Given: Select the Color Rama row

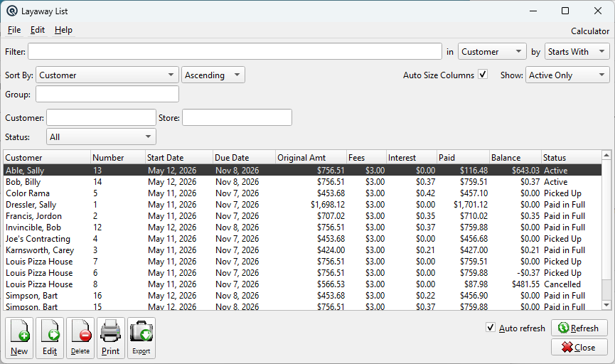Looking at the screenshot, I should [x=302, y=193].
